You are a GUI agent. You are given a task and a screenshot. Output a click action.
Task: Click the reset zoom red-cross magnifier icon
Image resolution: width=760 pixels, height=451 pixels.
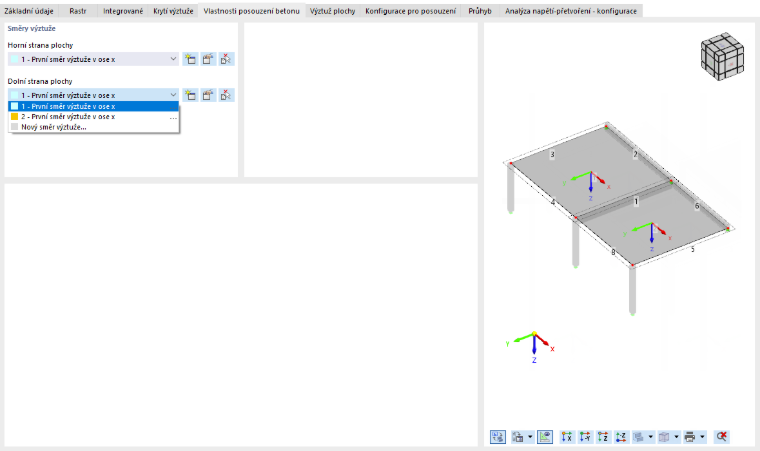pos(722,437)
